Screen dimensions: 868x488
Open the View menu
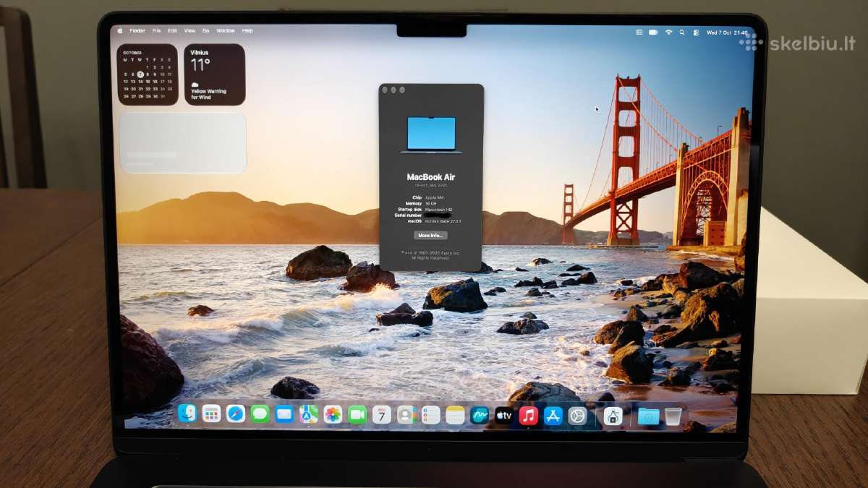click(190, 30)
